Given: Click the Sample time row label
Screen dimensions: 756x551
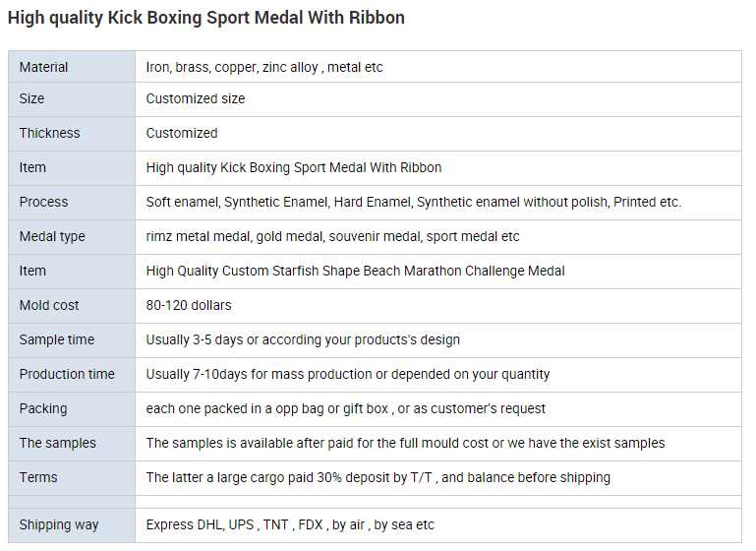Looking at the screenshot, I should click(57, 339).
